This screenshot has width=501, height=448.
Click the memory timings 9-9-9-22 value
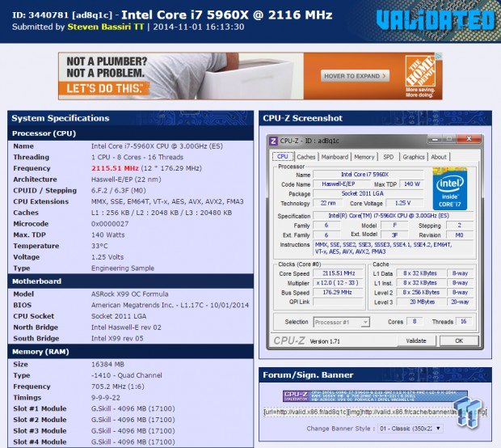point(106,398)
